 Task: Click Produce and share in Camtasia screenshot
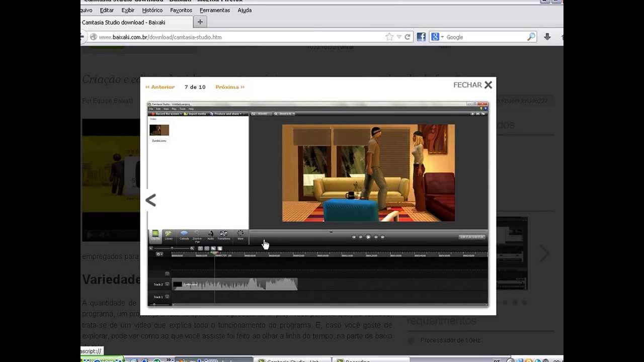click(x=225, y=114)
